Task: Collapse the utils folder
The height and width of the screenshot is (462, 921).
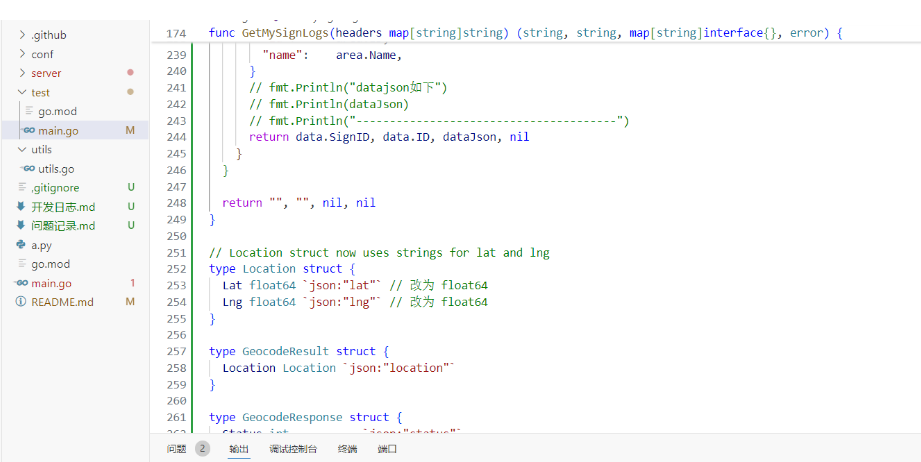Action: coord(22,150)
